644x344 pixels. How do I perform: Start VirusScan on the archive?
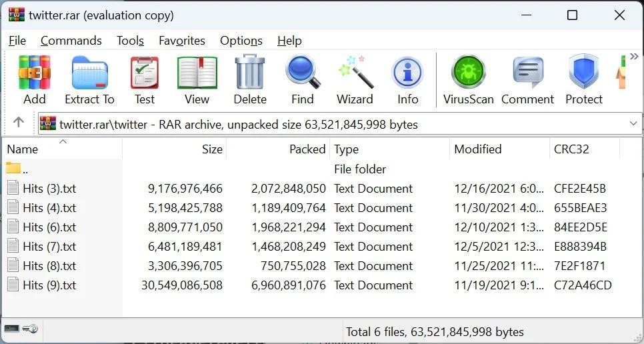point(468,80)
